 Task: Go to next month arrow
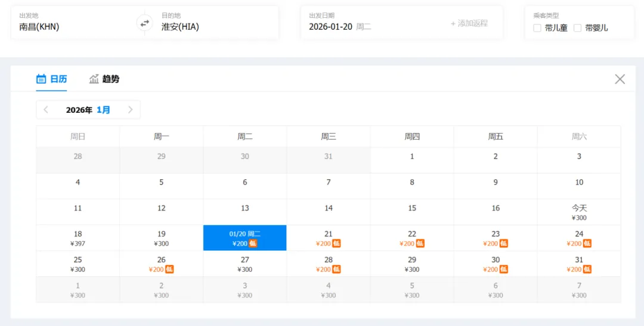pos(130,110)
